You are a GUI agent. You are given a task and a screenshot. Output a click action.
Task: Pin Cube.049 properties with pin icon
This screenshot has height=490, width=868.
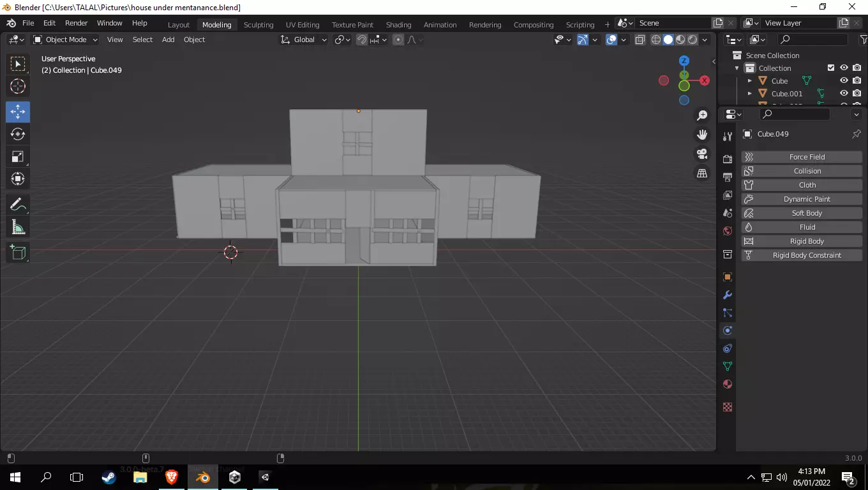[857, 134]
